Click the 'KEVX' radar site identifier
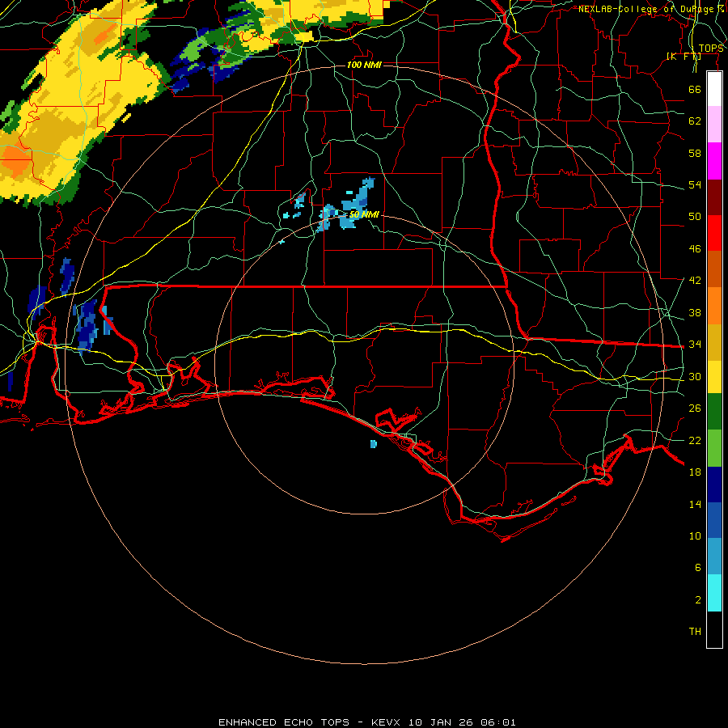This screenshot has height=728, width=728. coord(385,722)
